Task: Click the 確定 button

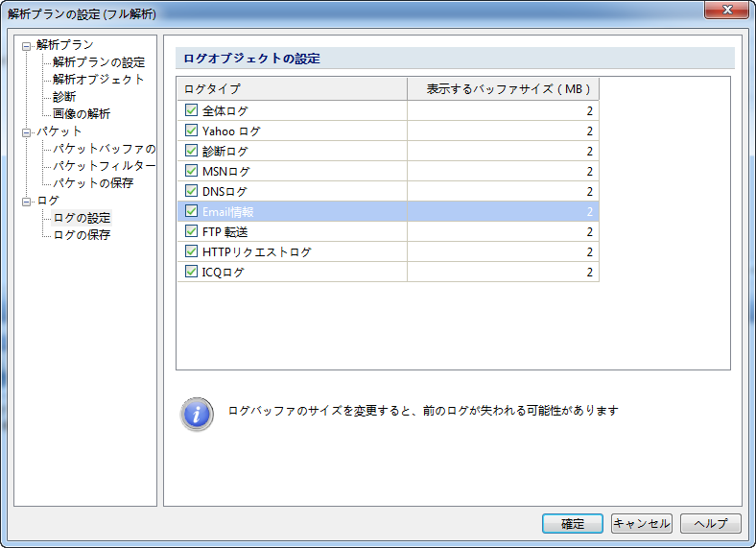Action: point(573,524)
